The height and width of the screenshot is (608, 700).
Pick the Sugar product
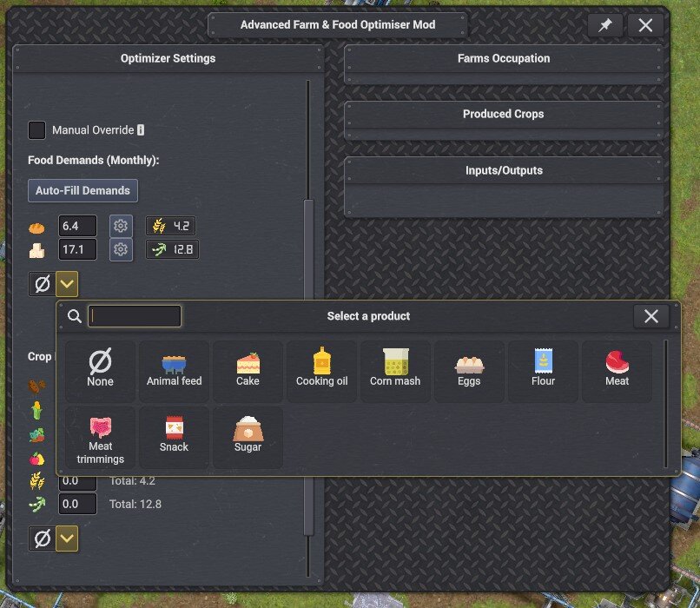(x=248, y=438)
